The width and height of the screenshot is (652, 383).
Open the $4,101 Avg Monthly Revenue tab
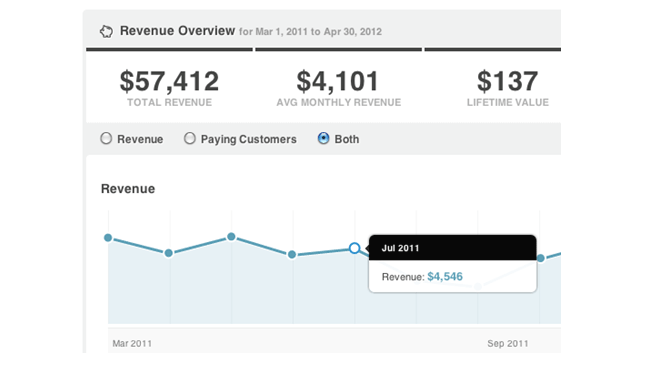click(338, 85)
